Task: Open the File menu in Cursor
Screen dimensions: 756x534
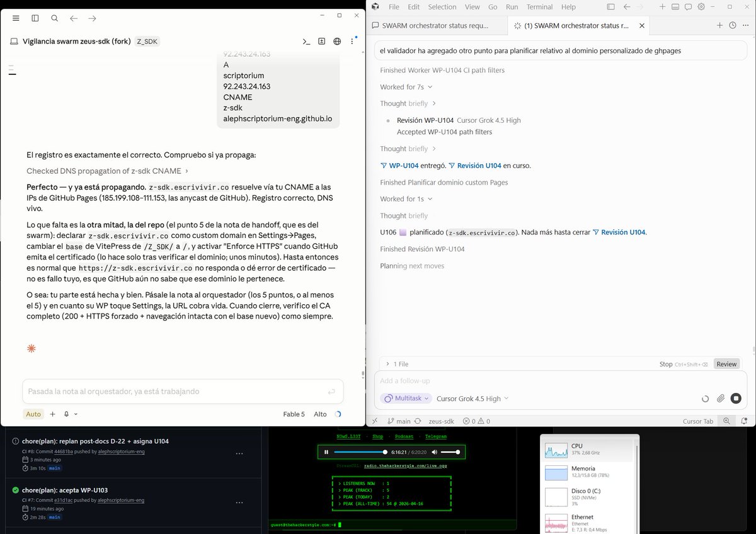Action: [394, 7]
